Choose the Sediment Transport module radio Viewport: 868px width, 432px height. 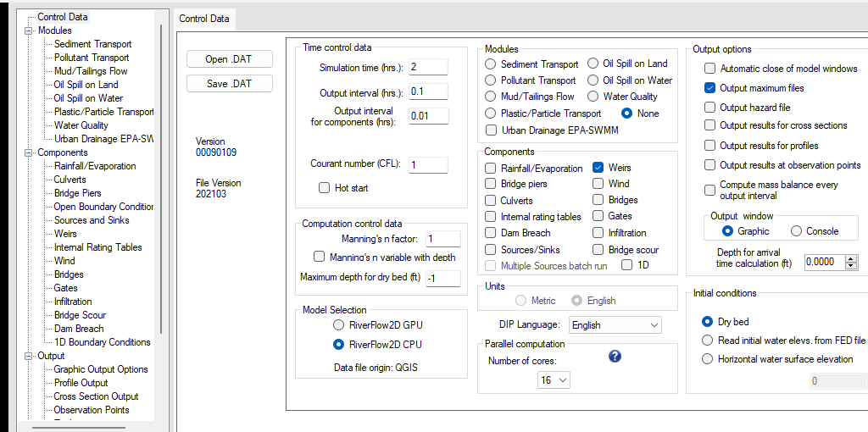tap(490, 64)
